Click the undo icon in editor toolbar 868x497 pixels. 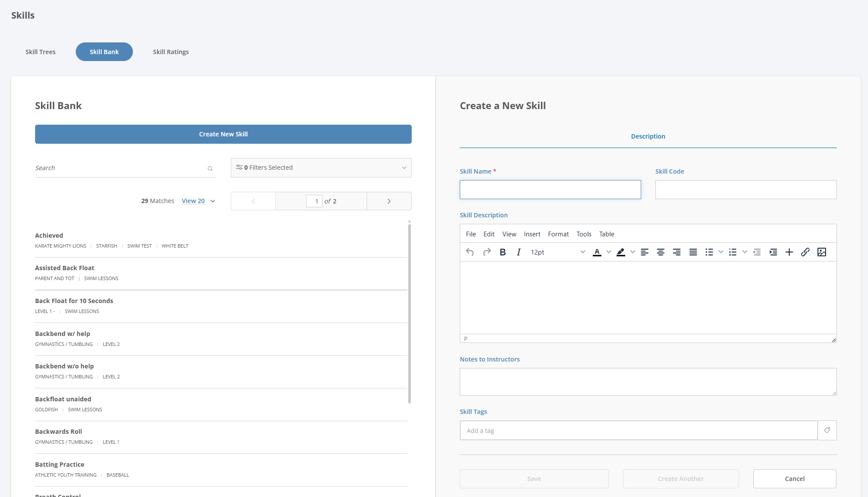(470, 252)
